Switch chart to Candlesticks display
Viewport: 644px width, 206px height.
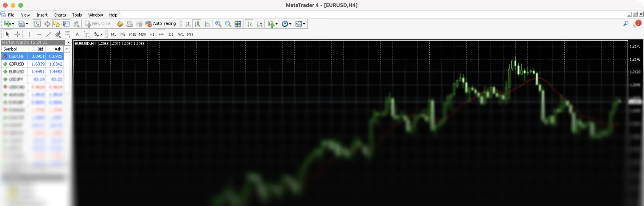[197, 24]
